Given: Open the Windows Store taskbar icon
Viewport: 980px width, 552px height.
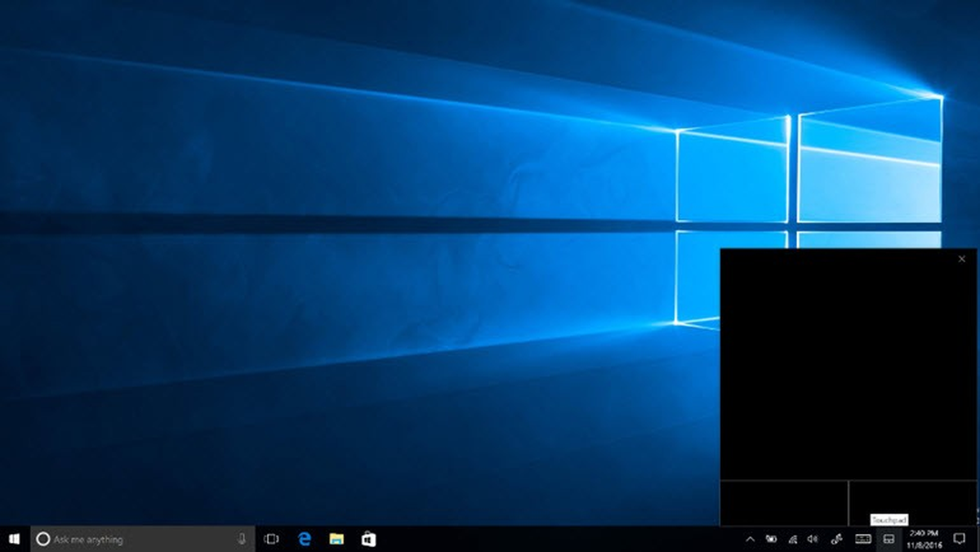Looking at the screenshot, I should pos(368,539).
